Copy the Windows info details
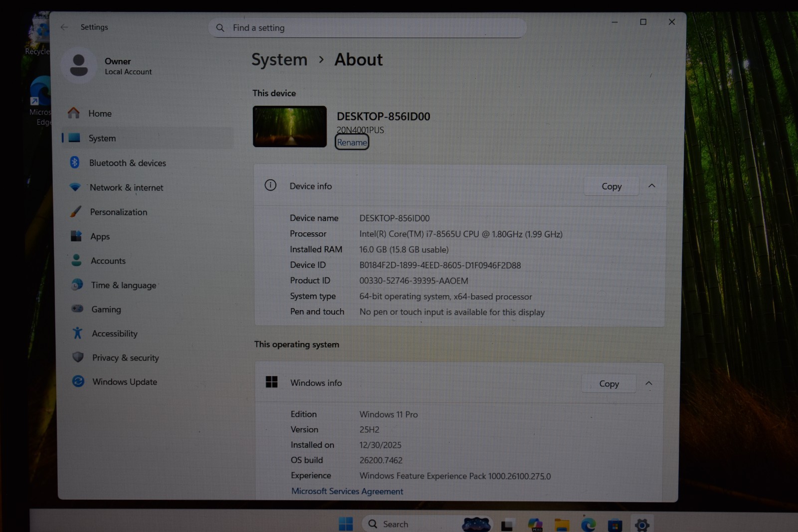This screenshot has width=798, height=532. [x=609, y=383]
